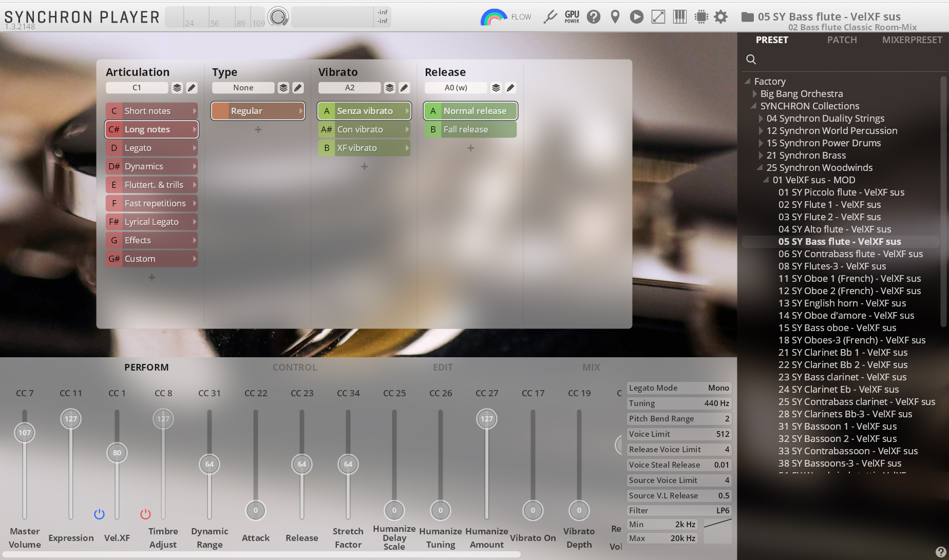Select the Legato articulation
This screenshot has width=949, height=560.
point(152,148)
